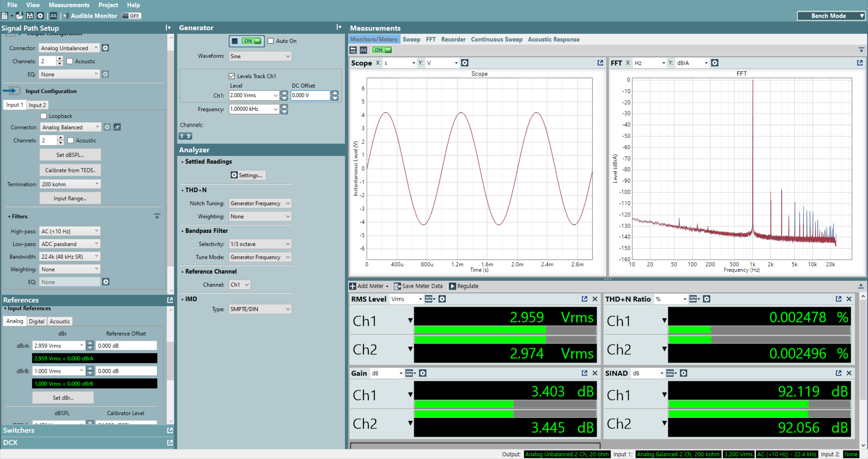Open Termination 200 kohm dropdown

70,184
